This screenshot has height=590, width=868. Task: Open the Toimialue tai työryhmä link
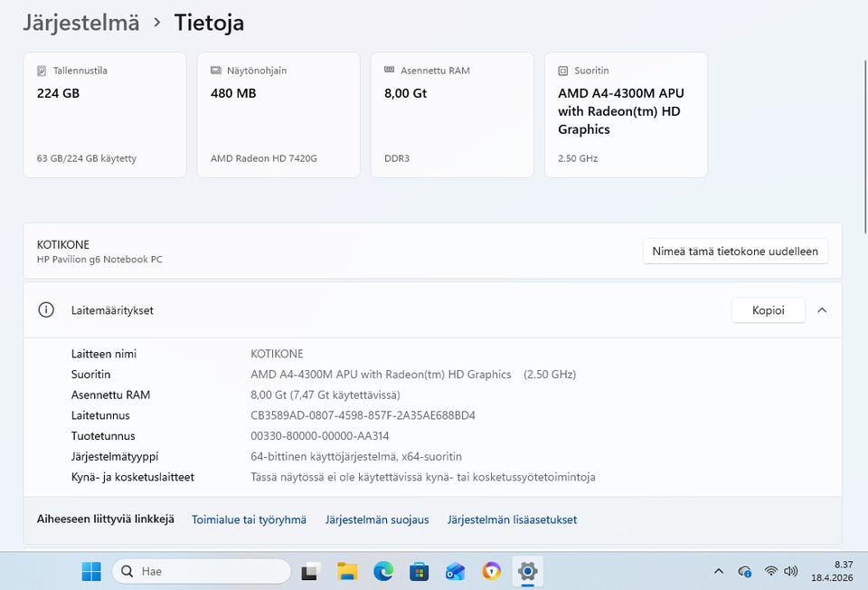click(249, 519)
